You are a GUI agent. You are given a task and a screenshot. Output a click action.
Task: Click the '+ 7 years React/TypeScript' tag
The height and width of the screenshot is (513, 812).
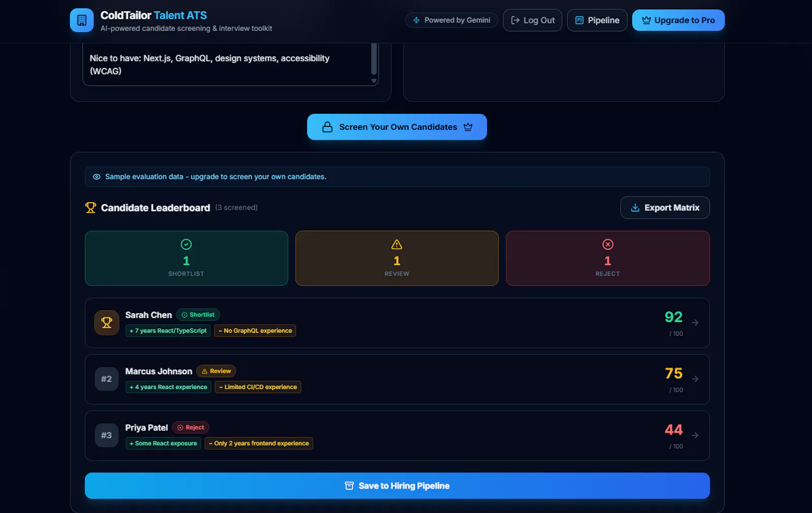[168, 331]
